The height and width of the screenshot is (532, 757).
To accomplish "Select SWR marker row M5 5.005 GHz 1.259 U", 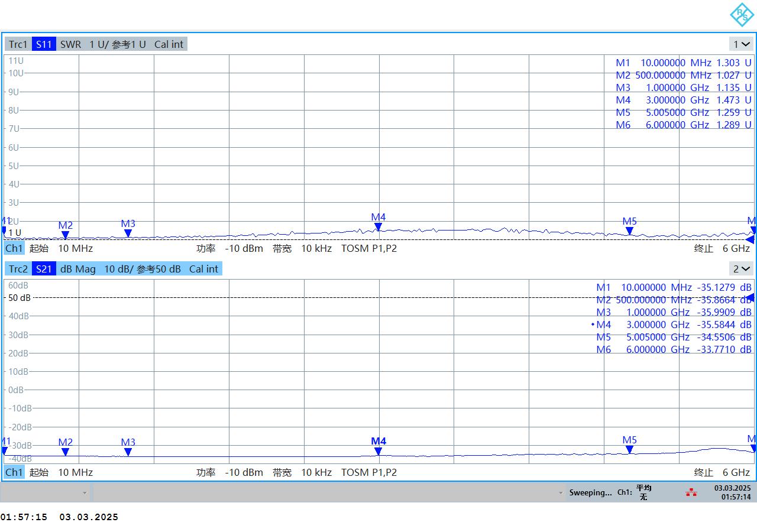I will (x=684, y=112).
